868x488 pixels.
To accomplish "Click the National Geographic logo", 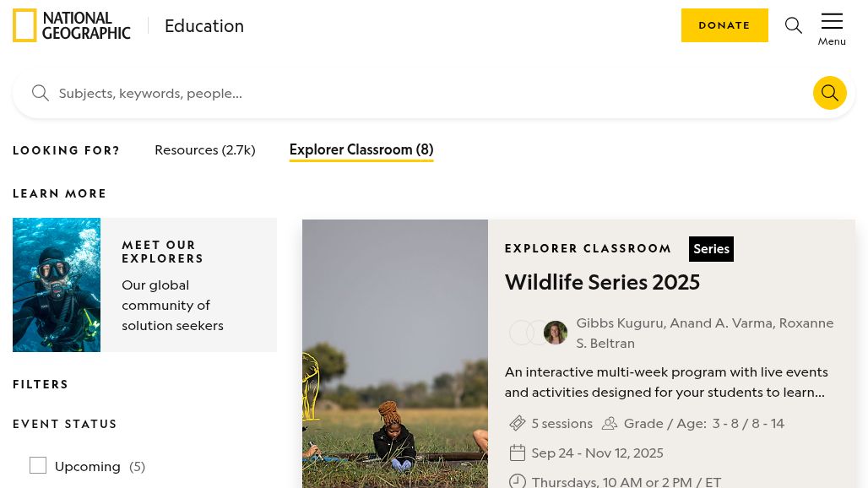I will (x=72, y=25).
